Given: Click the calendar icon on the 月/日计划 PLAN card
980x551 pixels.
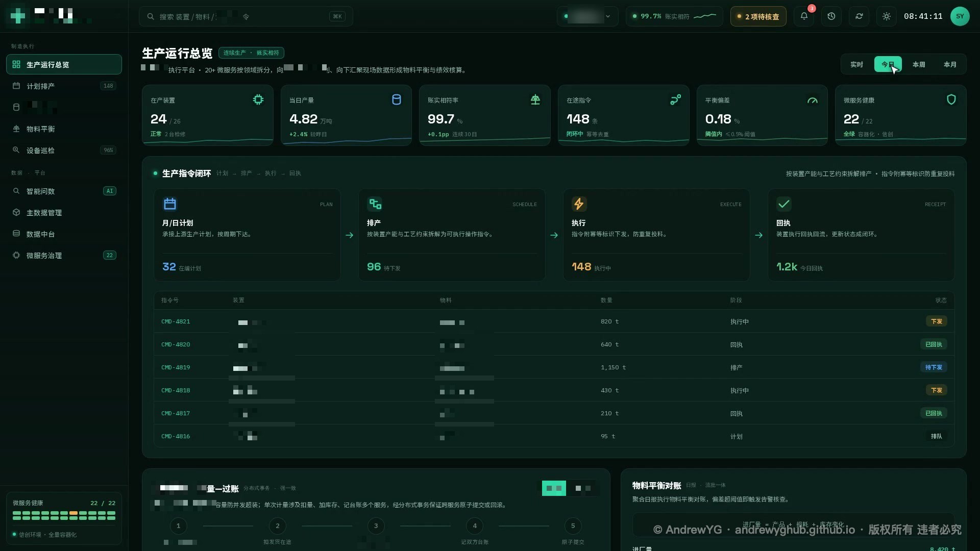Looking at the screenshot, I should (x=170, y=204).
